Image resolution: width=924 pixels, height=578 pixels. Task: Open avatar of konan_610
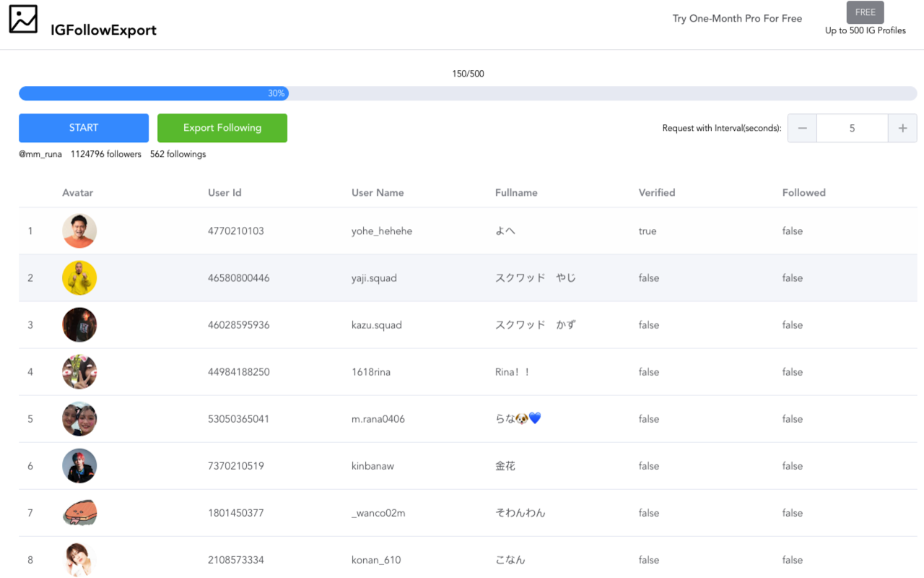[x=79, y=560]
